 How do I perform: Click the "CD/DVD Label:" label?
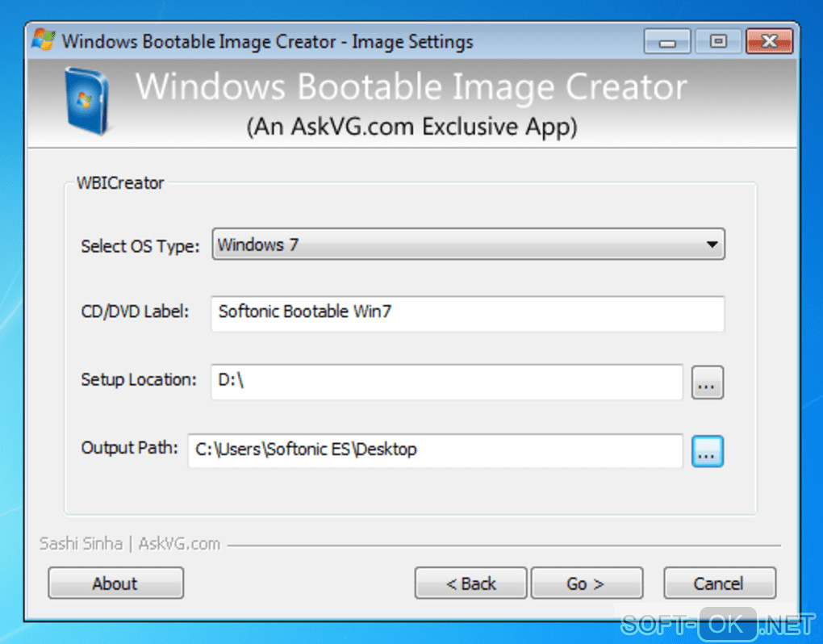pyautogui.click(x=135, y=312)
